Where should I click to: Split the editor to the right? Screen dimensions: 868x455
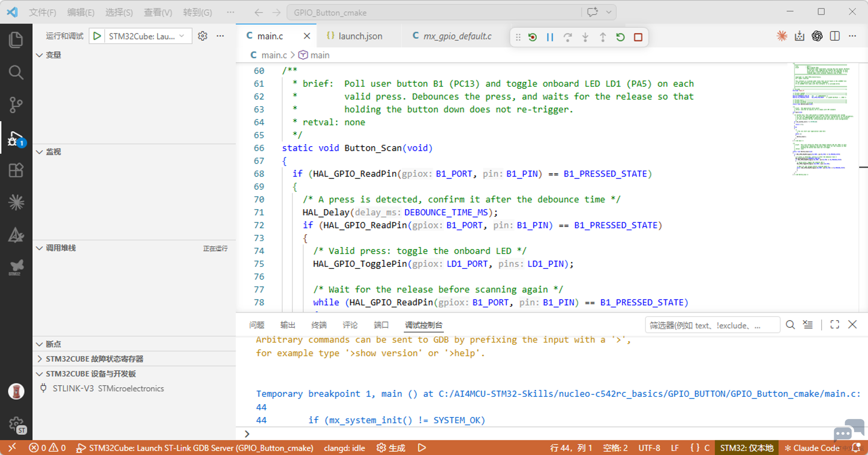point(835,36)
